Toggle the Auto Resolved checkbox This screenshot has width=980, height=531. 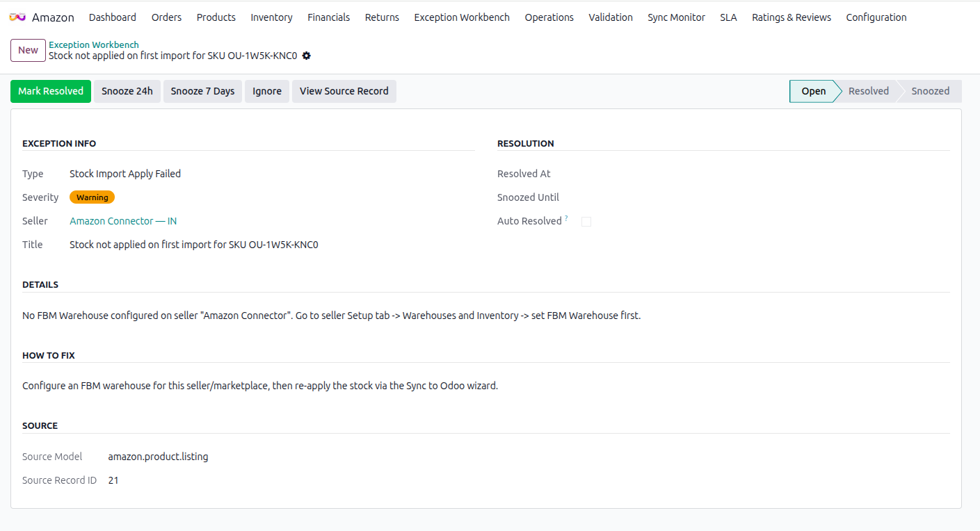[x=586, y=222]
